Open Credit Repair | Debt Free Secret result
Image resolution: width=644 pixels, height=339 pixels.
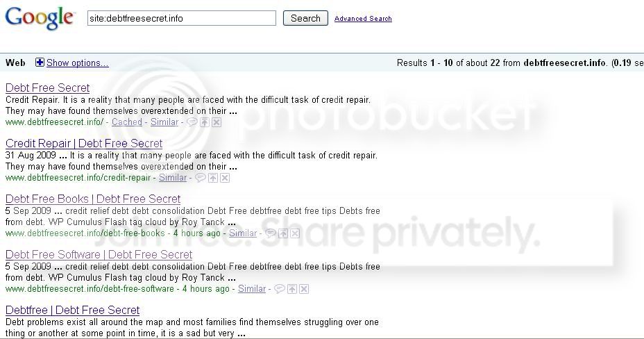coord(84,143)
